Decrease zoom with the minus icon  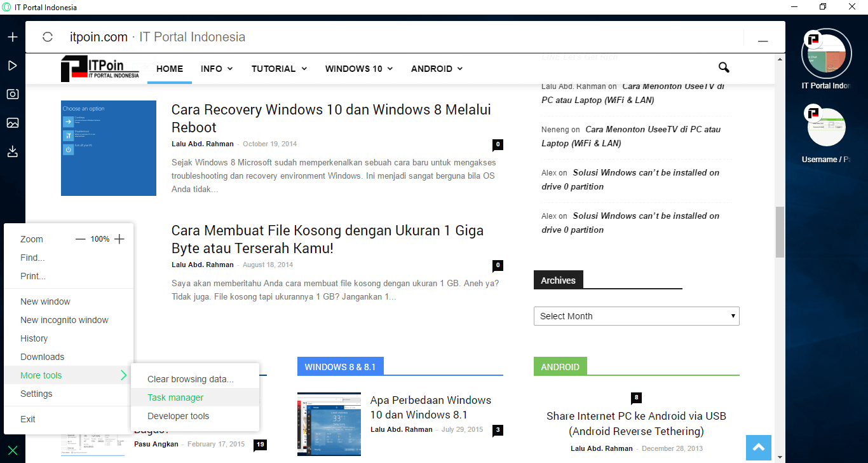(x=80, y=239)
